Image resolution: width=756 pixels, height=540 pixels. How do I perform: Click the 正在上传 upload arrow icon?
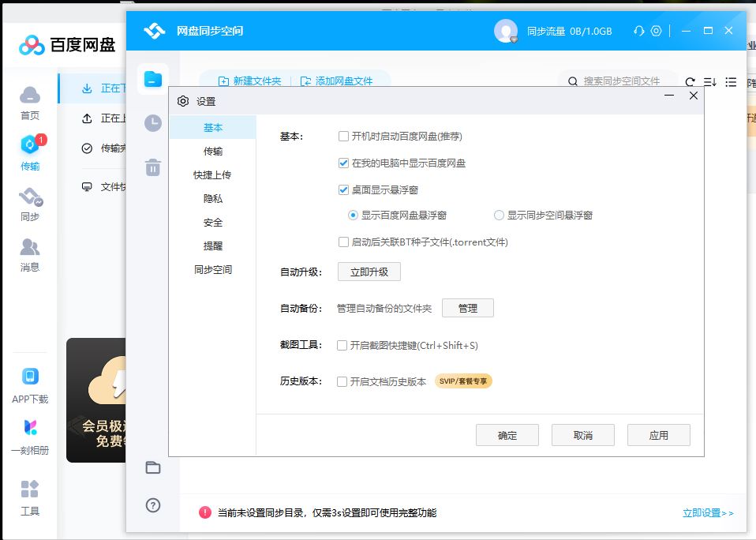click(x=87, y=118)
